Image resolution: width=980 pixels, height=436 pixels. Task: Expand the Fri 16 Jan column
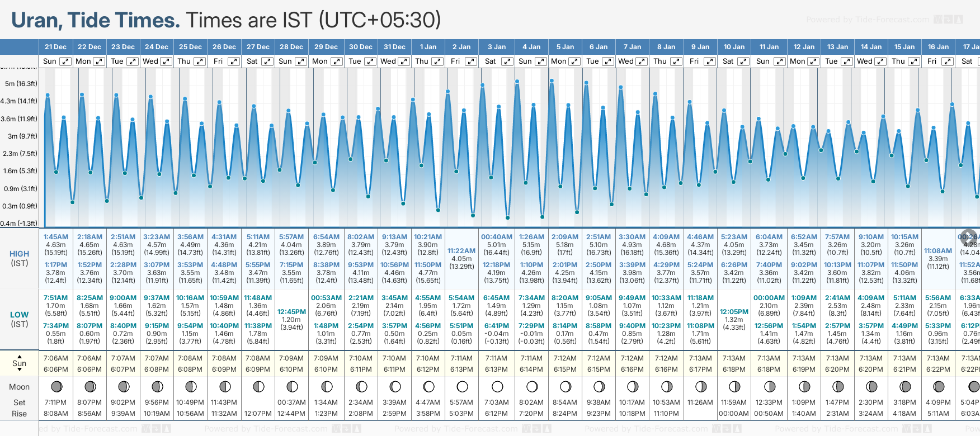948,61
